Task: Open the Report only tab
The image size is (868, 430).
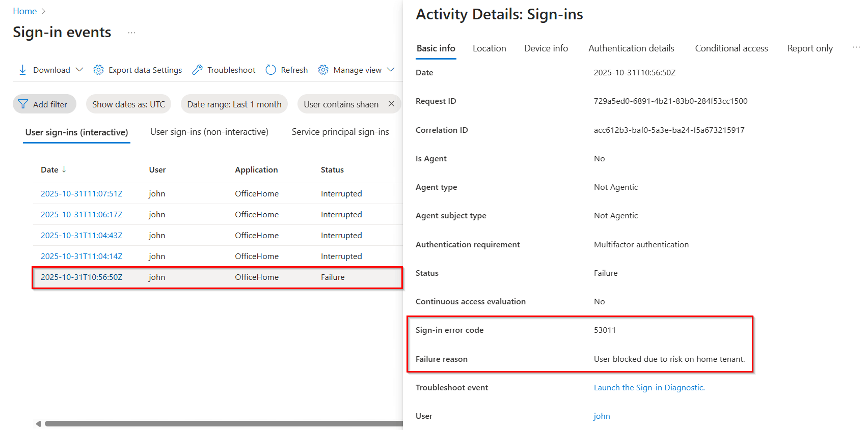Action: (x=810, y=48)
